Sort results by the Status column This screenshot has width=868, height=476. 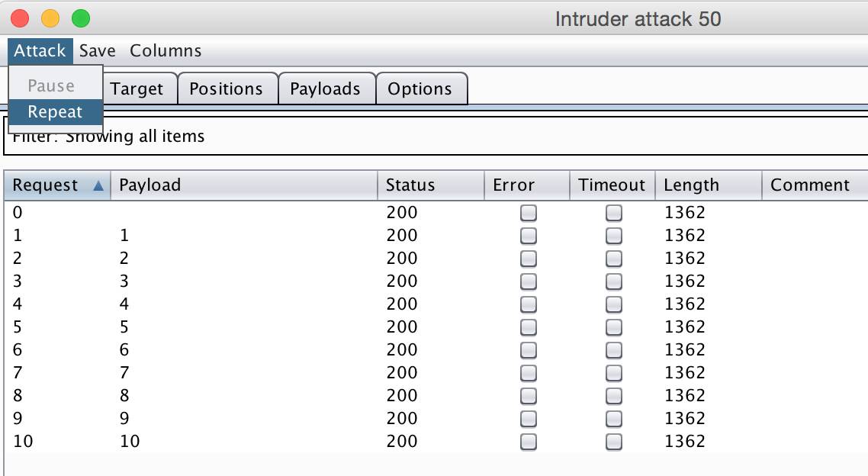[410, 185]
